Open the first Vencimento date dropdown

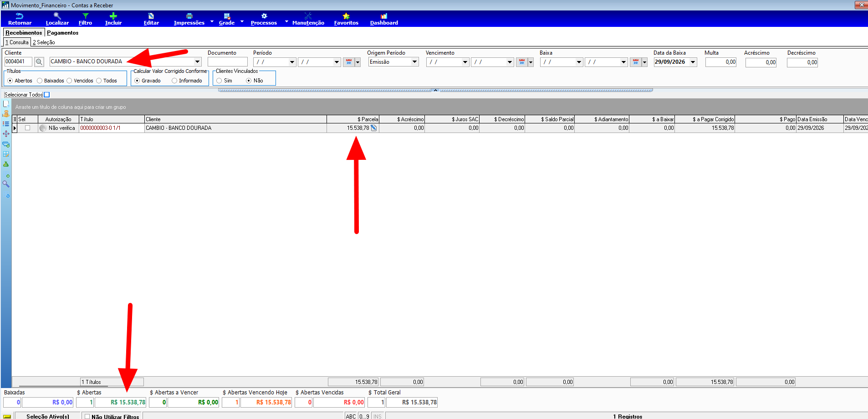(465, 62)
